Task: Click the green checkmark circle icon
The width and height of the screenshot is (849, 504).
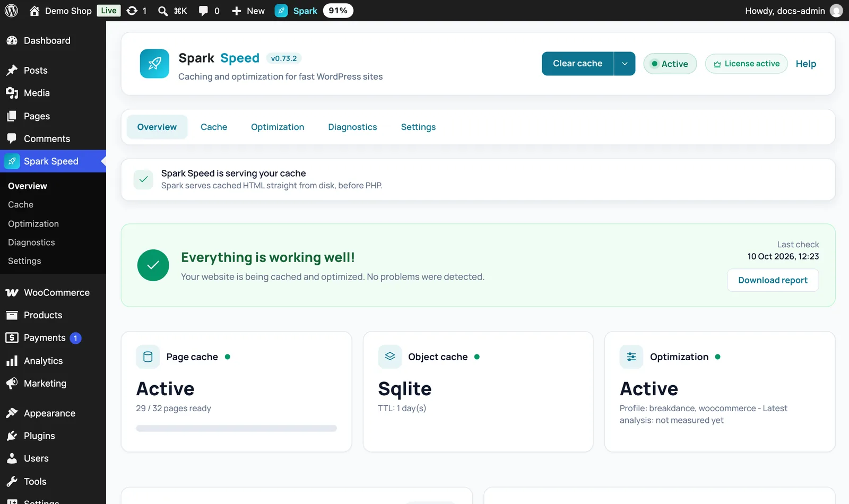Action: point(153,265)
